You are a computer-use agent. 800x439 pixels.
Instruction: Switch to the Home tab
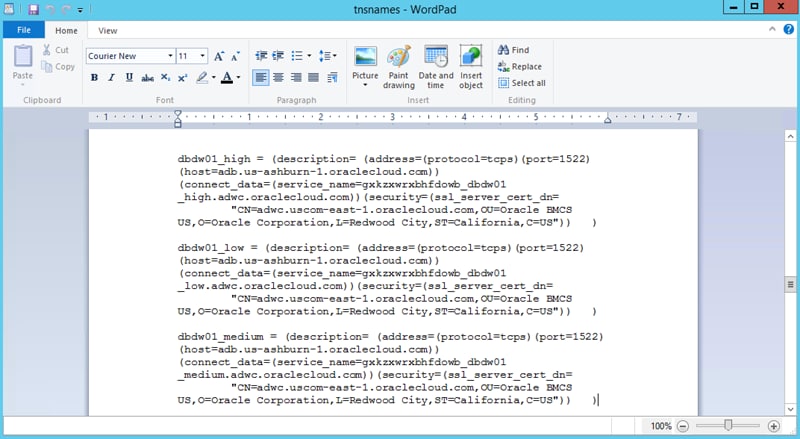[x=66, y=31]
